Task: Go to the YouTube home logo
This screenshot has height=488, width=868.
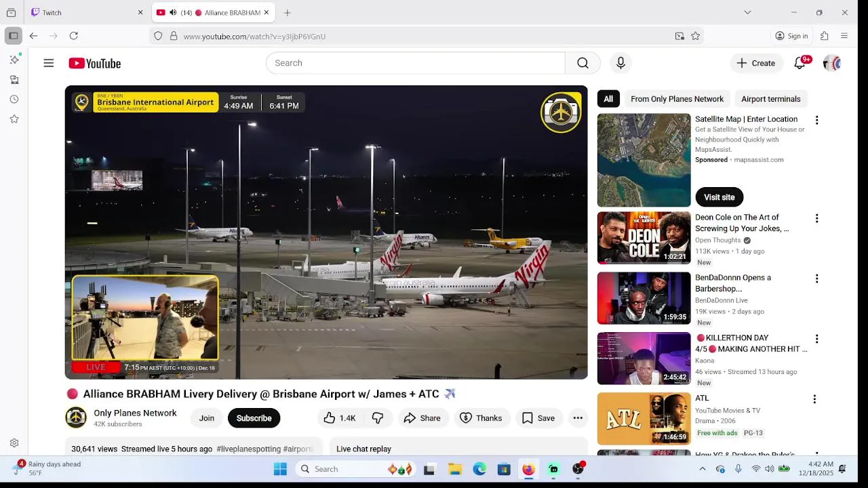Action: 95,63
